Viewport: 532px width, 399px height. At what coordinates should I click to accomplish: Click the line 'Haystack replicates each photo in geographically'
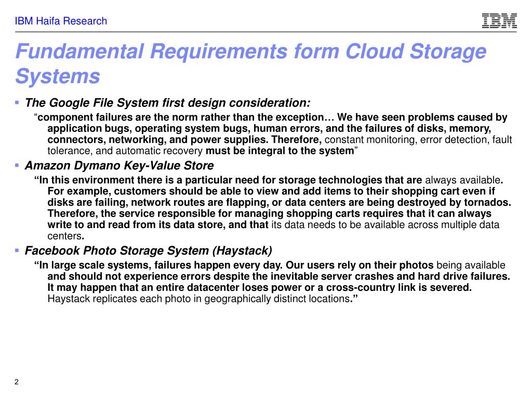click(203, 299)
